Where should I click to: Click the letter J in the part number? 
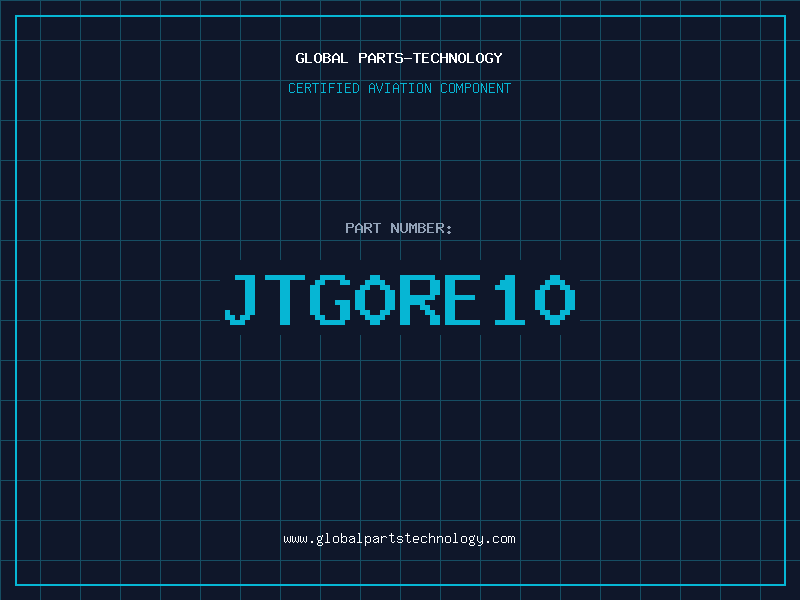(x=241, y=300)
